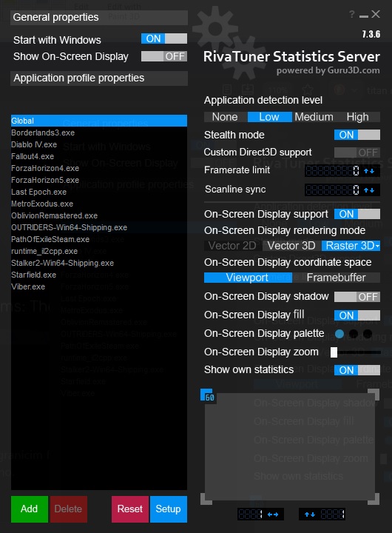Toggle On-Screen Display shadow switch
This screenshot has height=533, width=392.
[357, 297]
